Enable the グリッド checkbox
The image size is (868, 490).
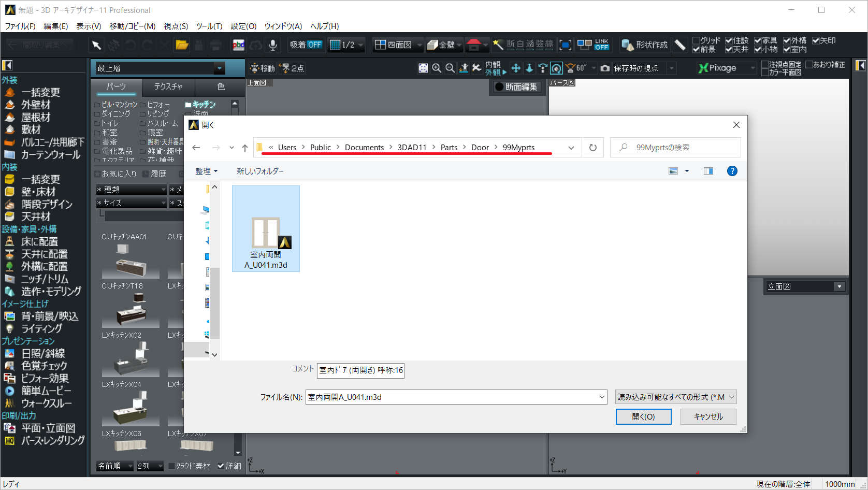click(697, 40)
